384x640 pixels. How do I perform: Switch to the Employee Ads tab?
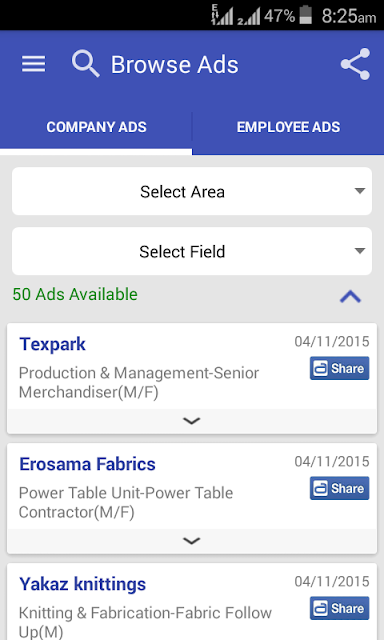[x=288, y=127]
